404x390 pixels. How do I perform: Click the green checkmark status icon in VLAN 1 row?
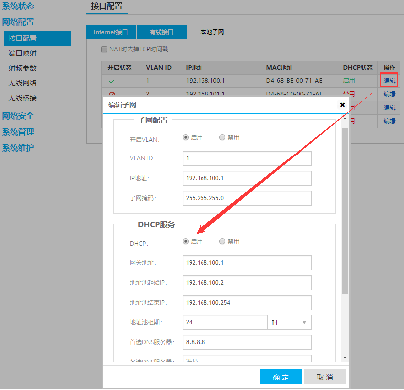click(x=112, y=81)
